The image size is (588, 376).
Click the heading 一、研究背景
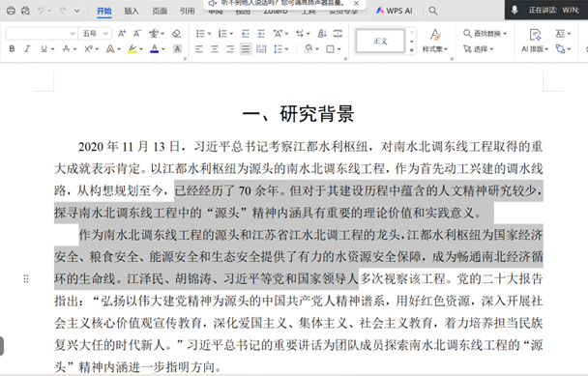(299, 114)
